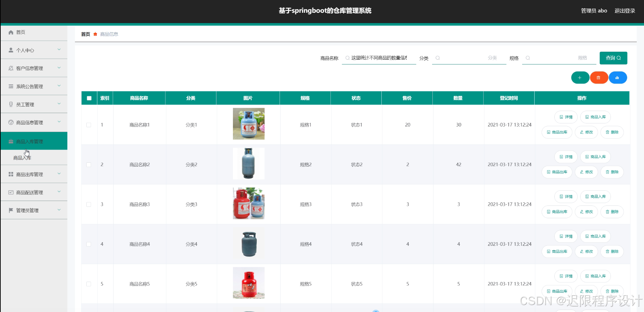Image resolution: width=644 pixels, height=312 pixels.
Task: Click the 商品配送管理 sidebar icon
Action: pyautogui.click(x=11, y=192)
